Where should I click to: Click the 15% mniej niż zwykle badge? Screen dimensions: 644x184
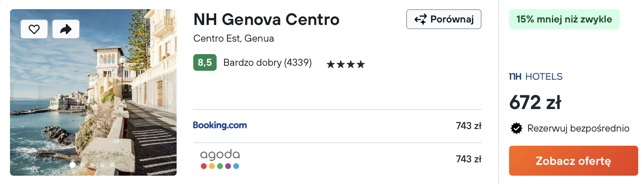[564, 19]
